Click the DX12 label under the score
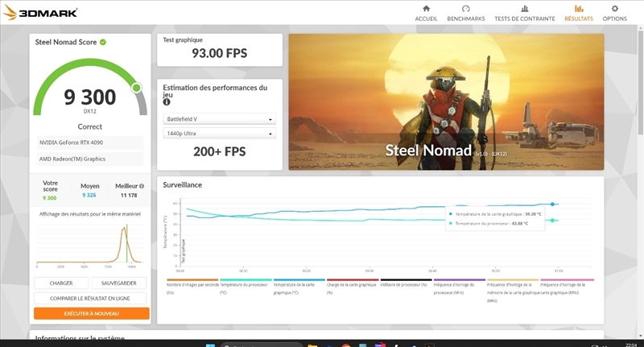 90,111
